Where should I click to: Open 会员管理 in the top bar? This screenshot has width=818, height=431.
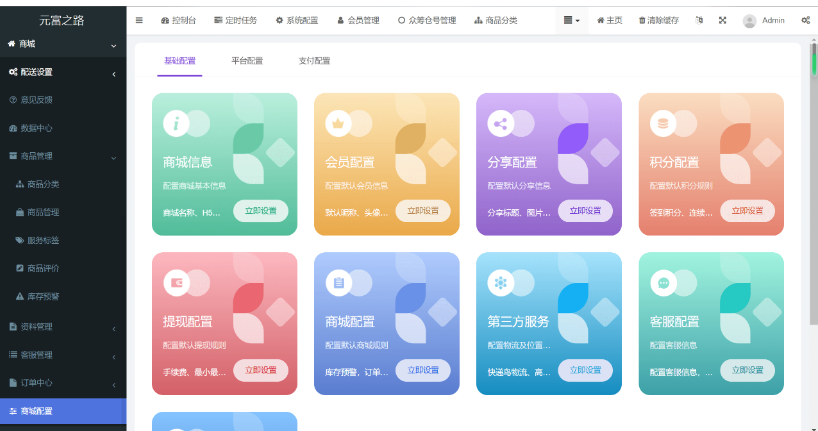tap(358, 20)
